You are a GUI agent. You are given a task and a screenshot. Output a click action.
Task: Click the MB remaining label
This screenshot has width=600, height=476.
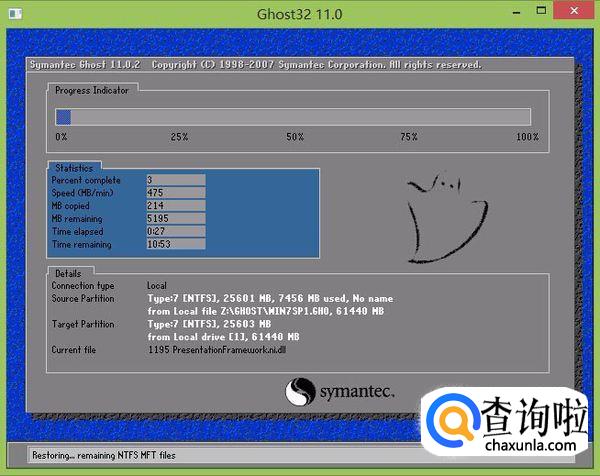(77, 218)
